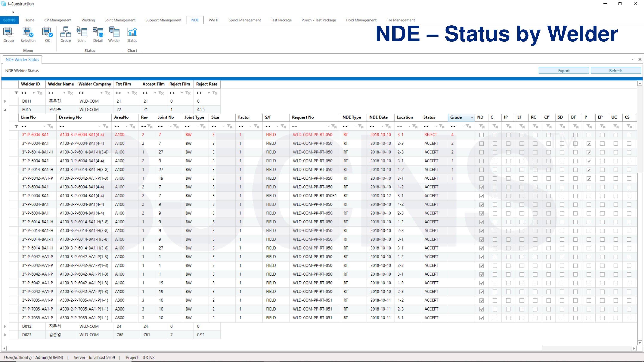Toggle P checkbox for joint 7 location 2-3
Screen dimensions: 644x362
589,144
